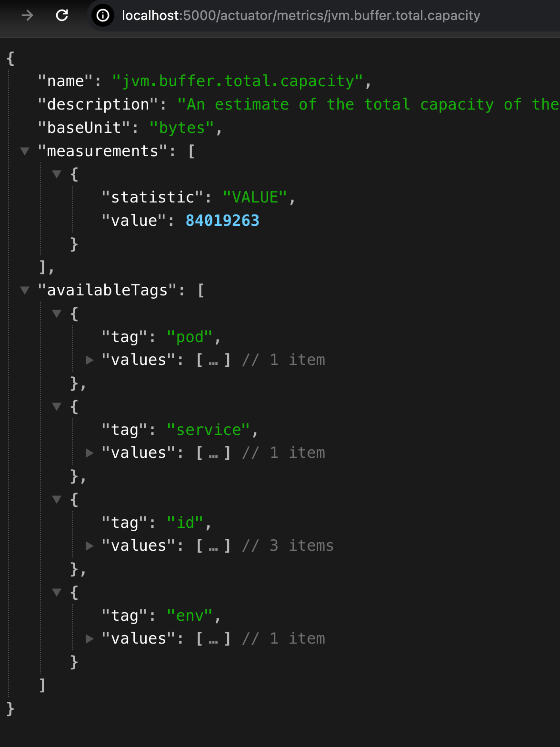Collapse the "measurements" array
Image resolution: width=560 pixels, height=747 pixels.
point(25,151)
